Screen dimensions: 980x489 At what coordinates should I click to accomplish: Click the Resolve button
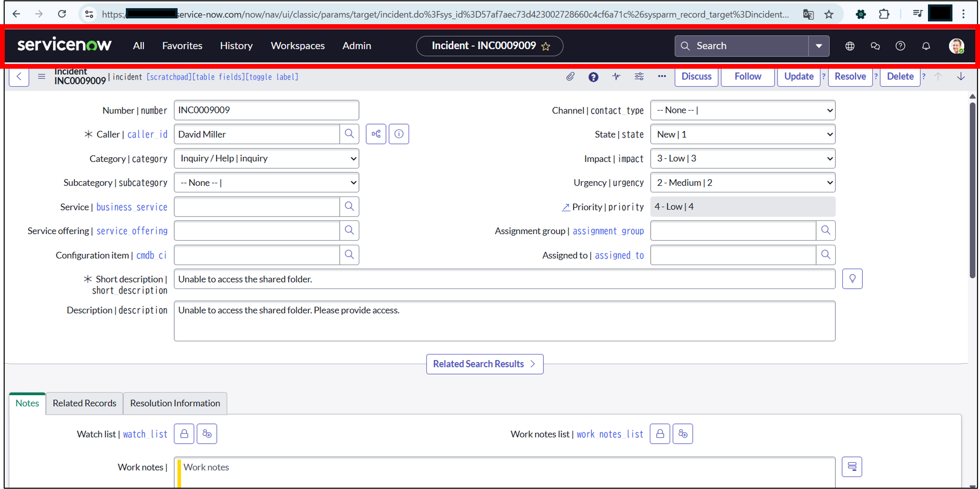[x=850, y=77]
